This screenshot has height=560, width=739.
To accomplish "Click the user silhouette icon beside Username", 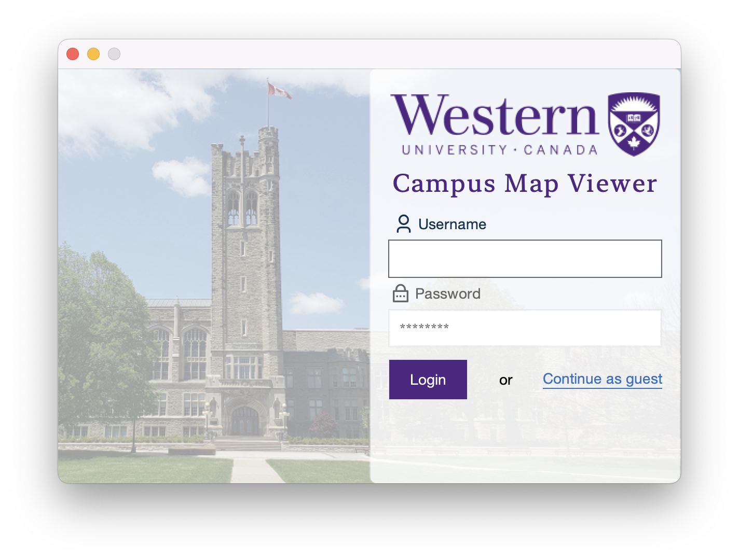I will 404,223.
